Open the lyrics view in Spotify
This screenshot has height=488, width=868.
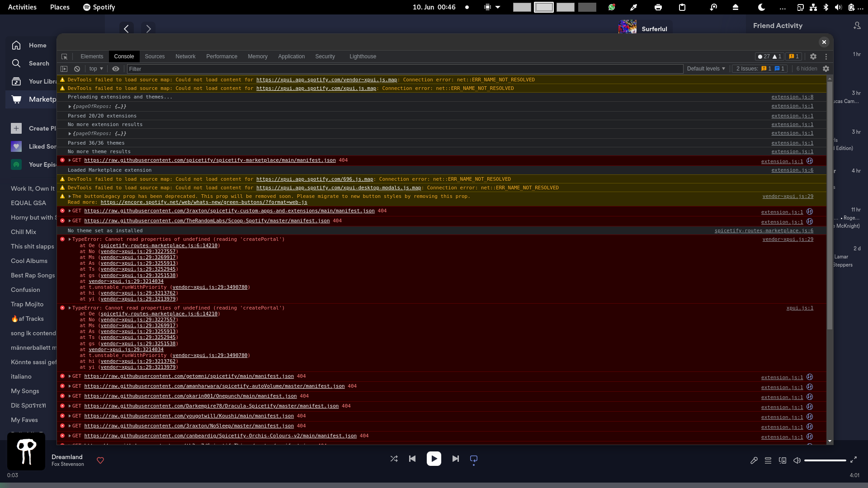[x=754, y=460]
